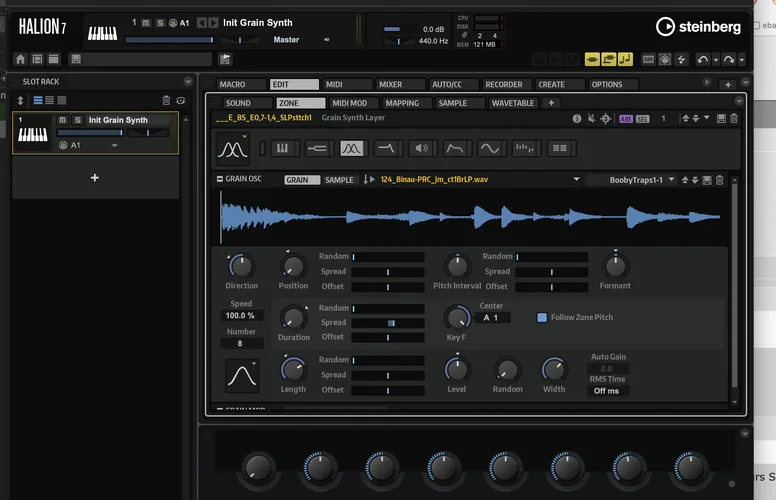The height and width of the screenshot is (500, 776).
Task: Adjust the Duration Spread slider
Action: point(387,323)
